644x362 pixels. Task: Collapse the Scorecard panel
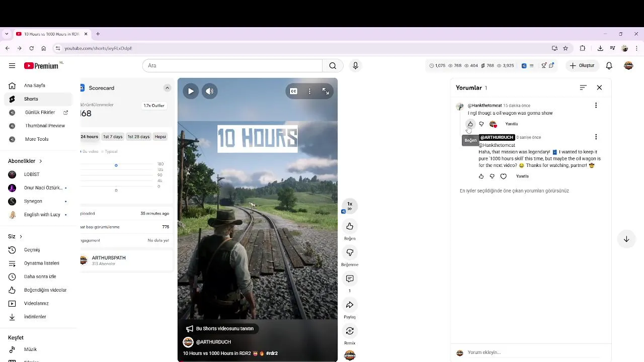pyautogui.click(x=167, y=88)
